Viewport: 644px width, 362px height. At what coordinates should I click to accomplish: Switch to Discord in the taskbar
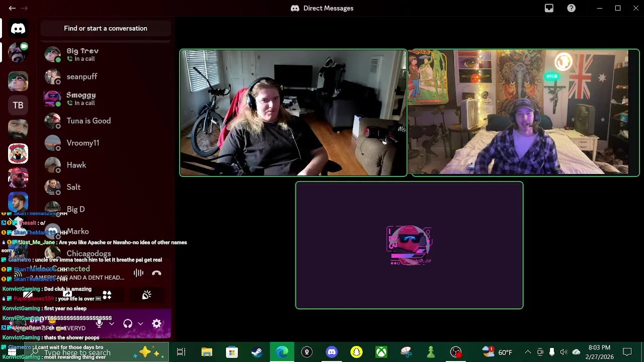point(332,352)
